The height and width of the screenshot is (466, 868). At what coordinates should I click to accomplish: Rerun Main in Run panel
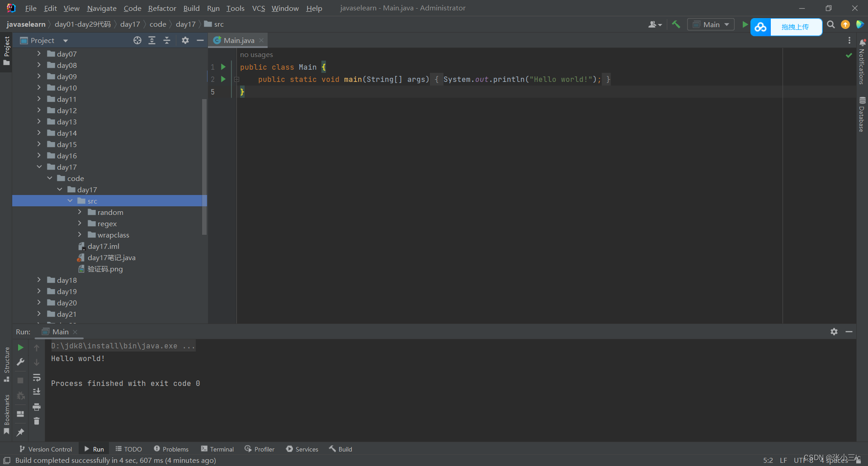(20, 347)
